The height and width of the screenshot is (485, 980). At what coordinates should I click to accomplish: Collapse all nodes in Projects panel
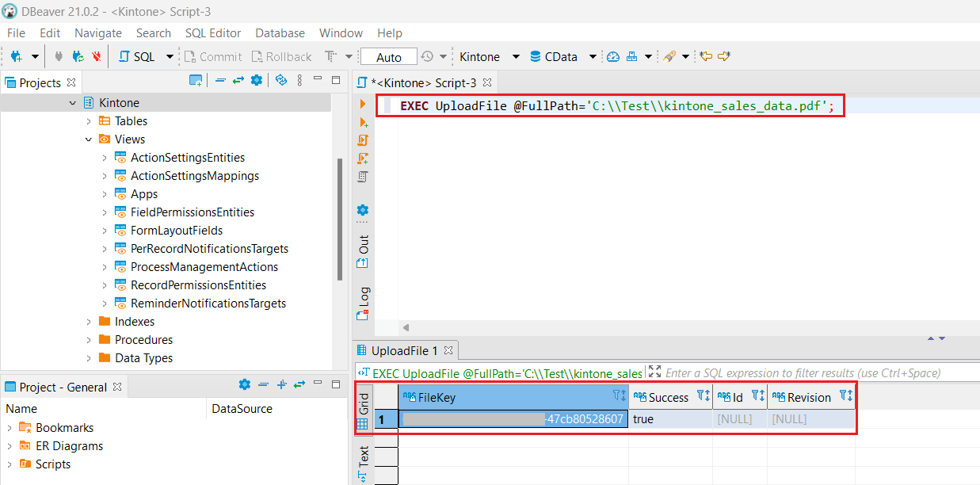pos(219,82)
